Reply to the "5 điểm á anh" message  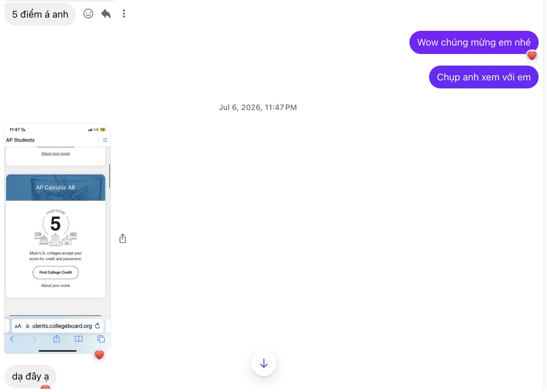pyautogui.click(x=106, y=14)
